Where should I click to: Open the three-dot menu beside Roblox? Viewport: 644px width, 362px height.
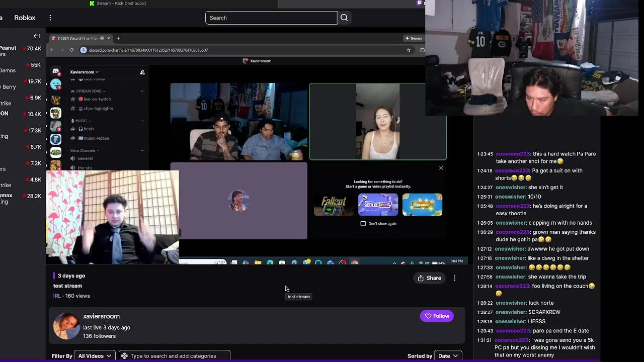click(x=50, y=18)
